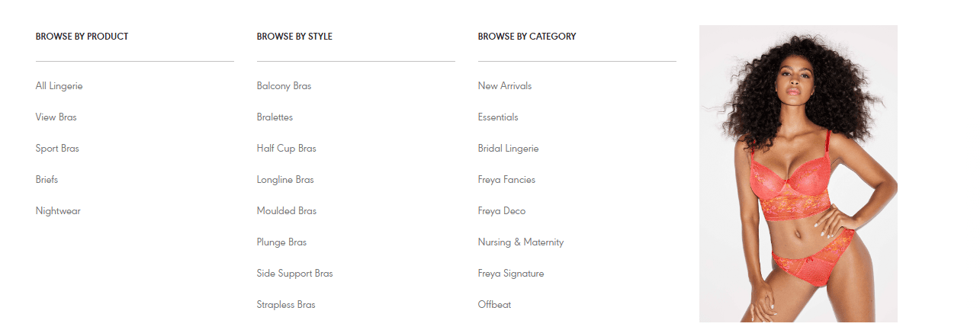
Task: Click the model promotional image
Action: (798, 174)
